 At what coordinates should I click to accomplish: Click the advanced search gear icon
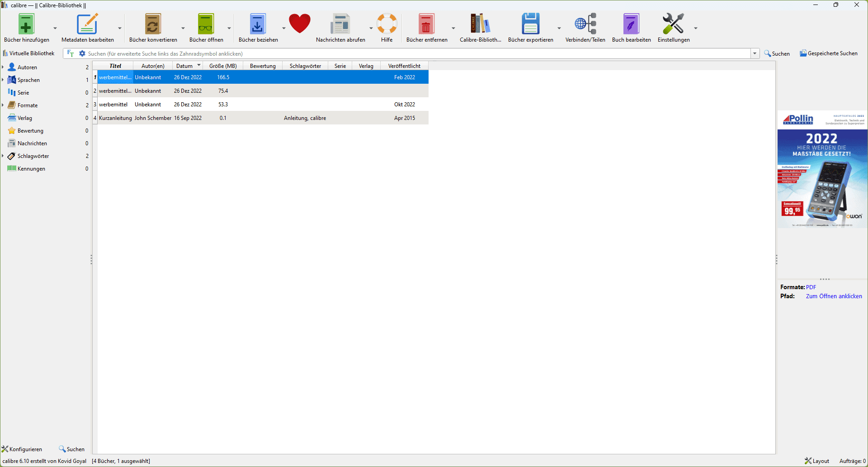pyautogui.click(x=82, y=53)
